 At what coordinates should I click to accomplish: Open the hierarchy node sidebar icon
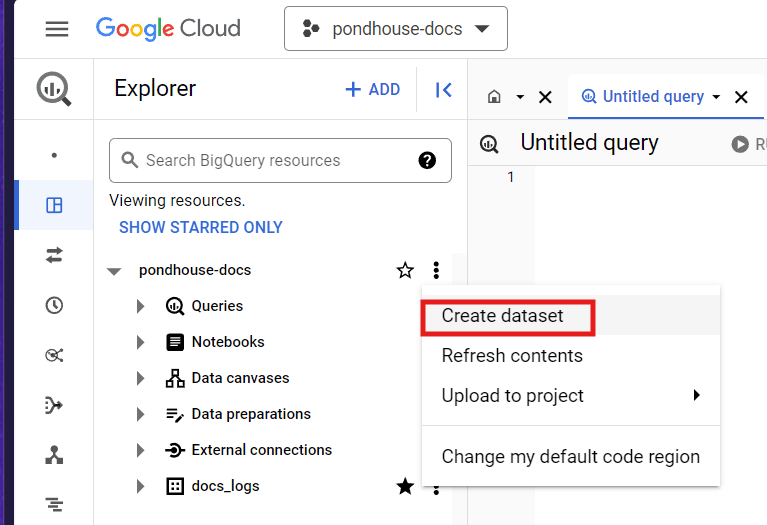54,455
